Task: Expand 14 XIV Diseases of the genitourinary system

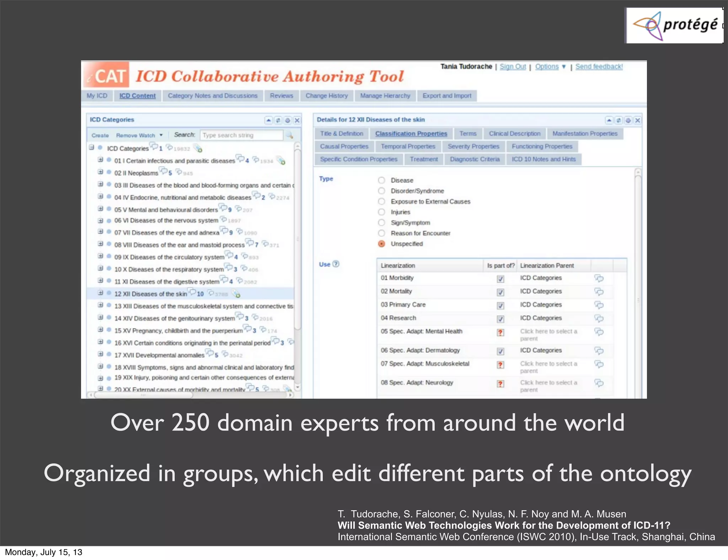Action: [x=101, y=317]
